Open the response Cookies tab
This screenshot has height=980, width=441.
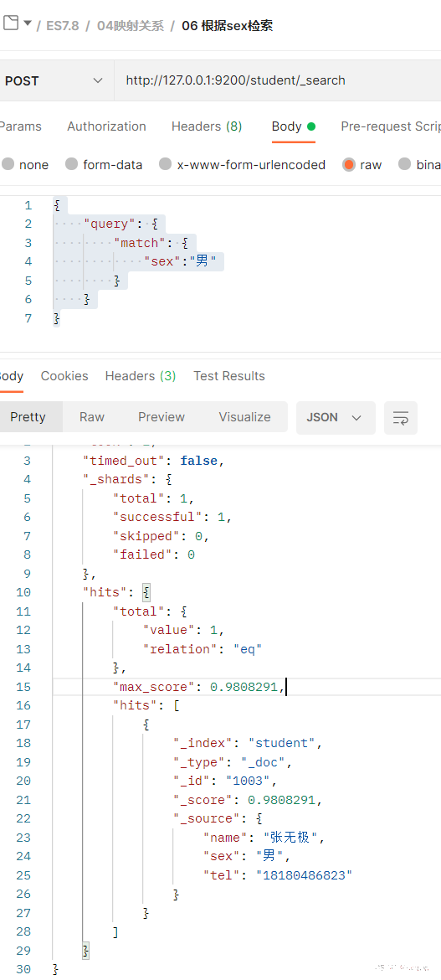(64, 376)
